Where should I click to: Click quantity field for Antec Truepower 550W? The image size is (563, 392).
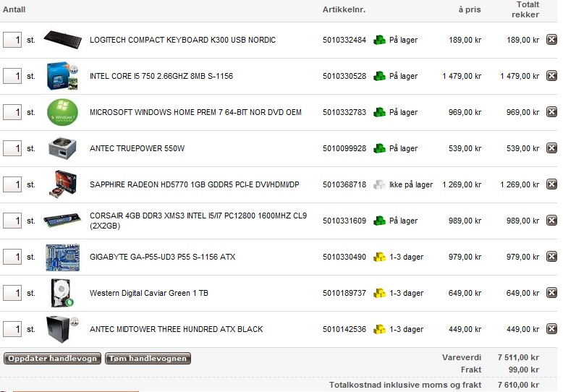[12, 148]
